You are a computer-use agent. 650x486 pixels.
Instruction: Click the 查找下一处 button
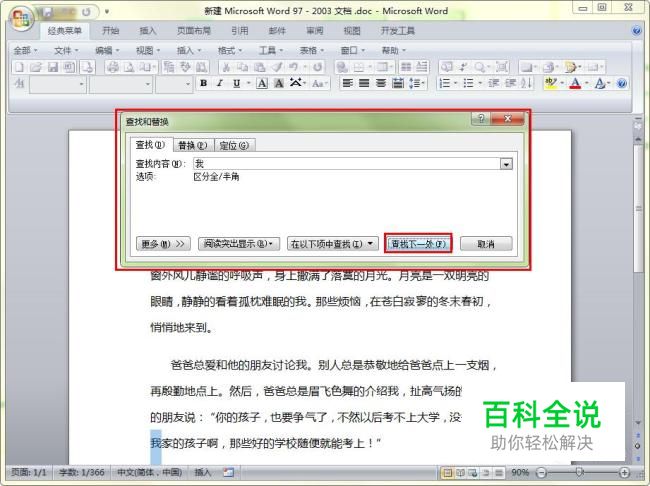(x=418, y=244)
